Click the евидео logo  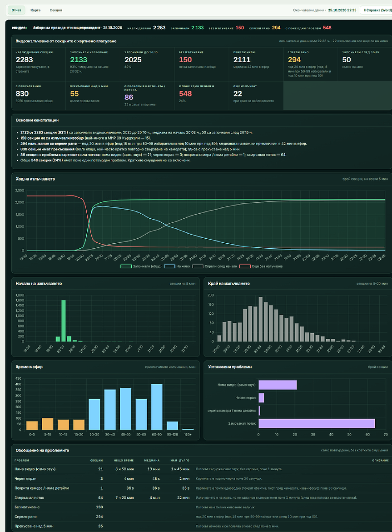[x=20, y=28]
